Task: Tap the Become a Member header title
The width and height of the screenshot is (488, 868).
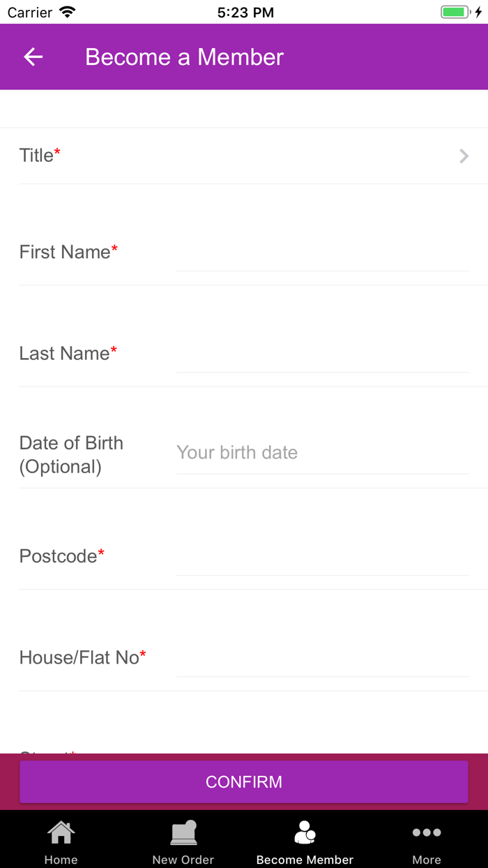Action: [x=185, y=57]
